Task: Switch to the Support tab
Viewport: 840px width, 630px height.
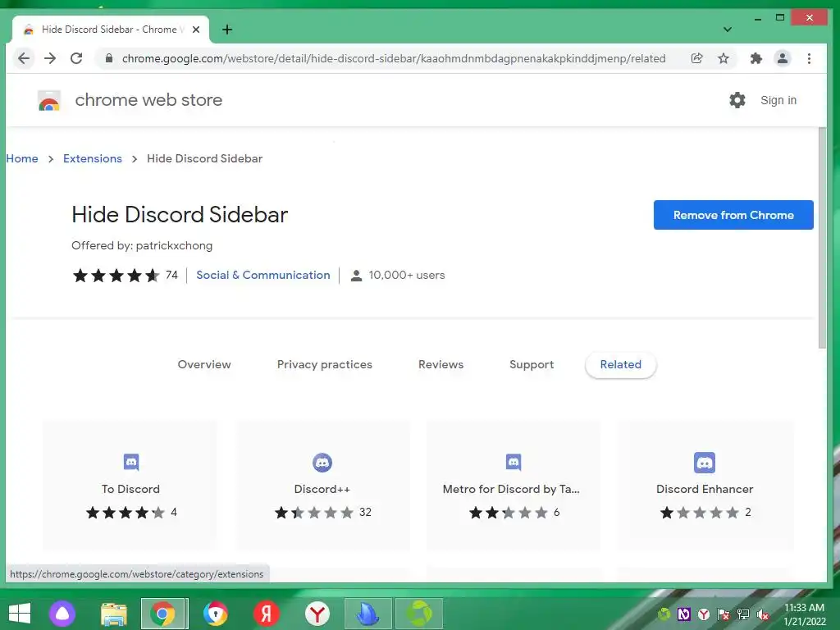Action: pos(532,364)
